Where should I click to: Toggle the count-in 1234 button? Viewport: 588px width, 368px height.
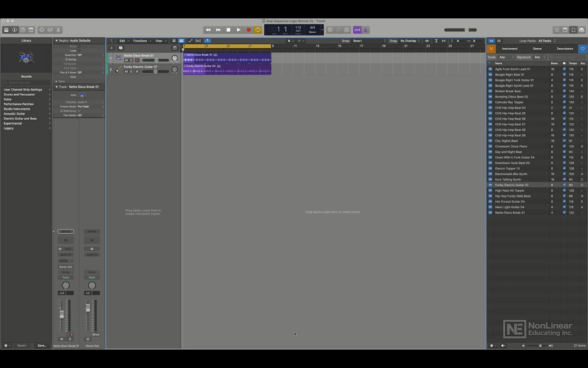[x=357, y=30]
